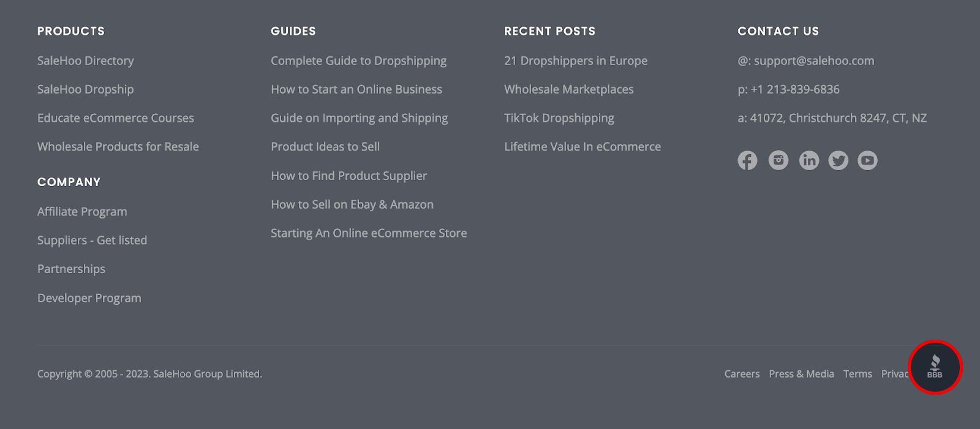
Task: Open the YouTube social icon
Action: (867, 160)
